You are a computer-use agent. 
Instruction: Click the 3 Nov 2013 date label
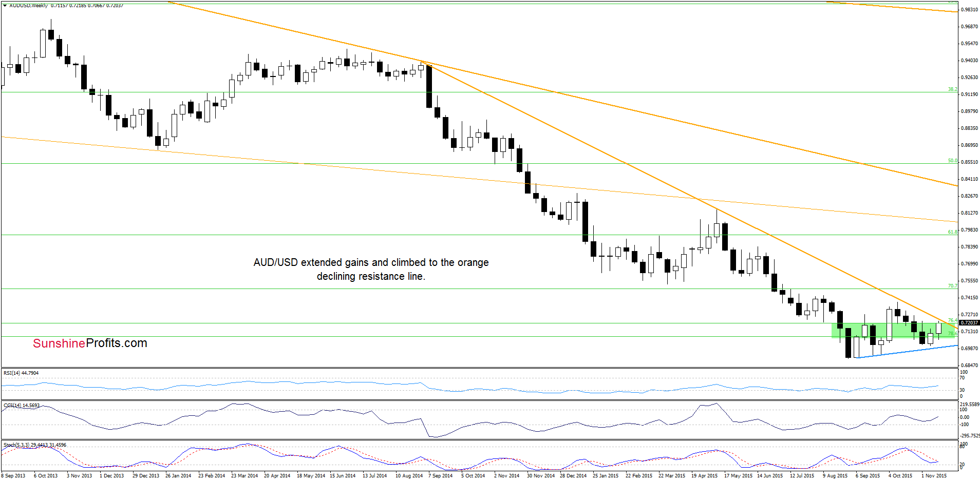[79, 476]
